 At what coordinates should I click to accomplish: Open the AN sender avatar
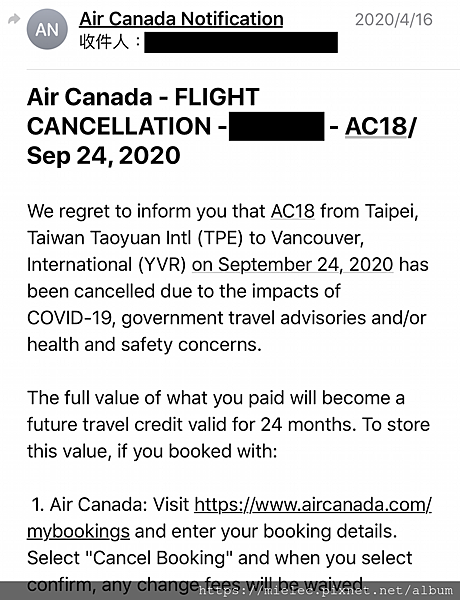47,29
